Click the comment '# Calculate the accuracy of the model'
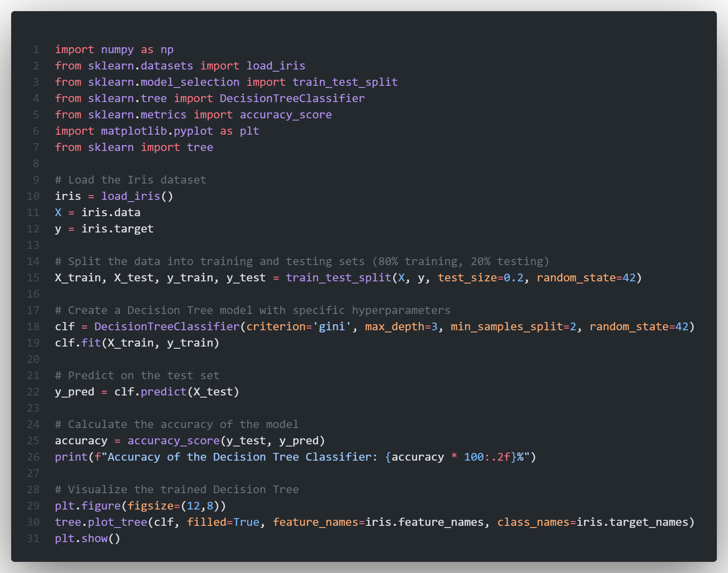This screenshot has width=728, height=573. [x=177, y=425]
